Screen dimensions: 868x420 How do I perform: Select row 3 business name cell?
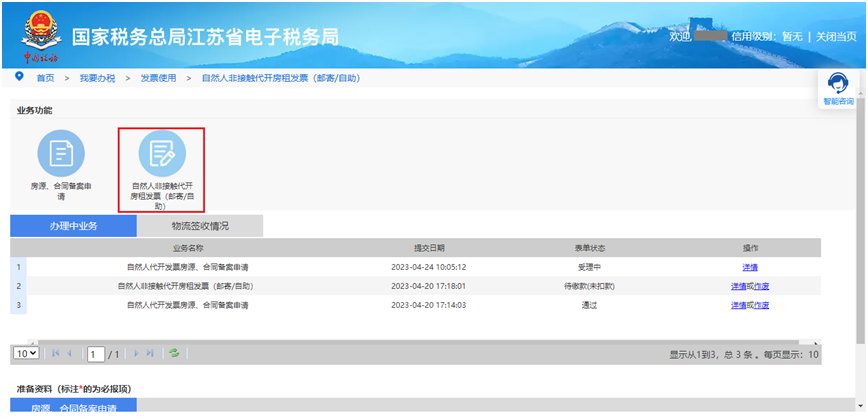tap(188, 305)
